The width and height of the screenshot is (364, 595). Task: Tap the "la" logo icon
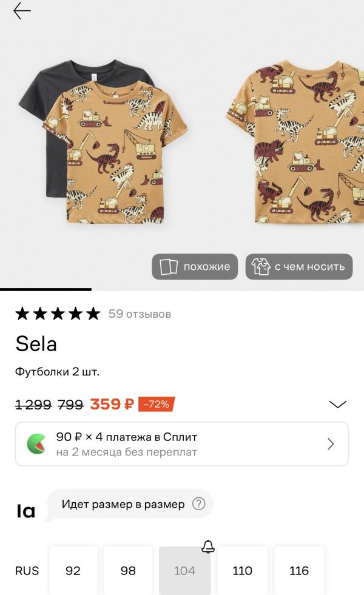click(26, 511)
